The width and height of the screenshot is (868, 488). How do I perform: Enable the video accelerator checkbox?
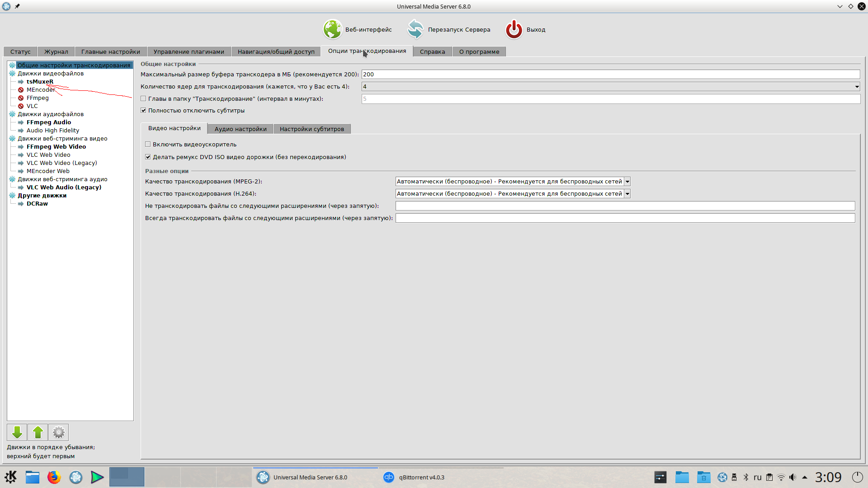point(148,144)
